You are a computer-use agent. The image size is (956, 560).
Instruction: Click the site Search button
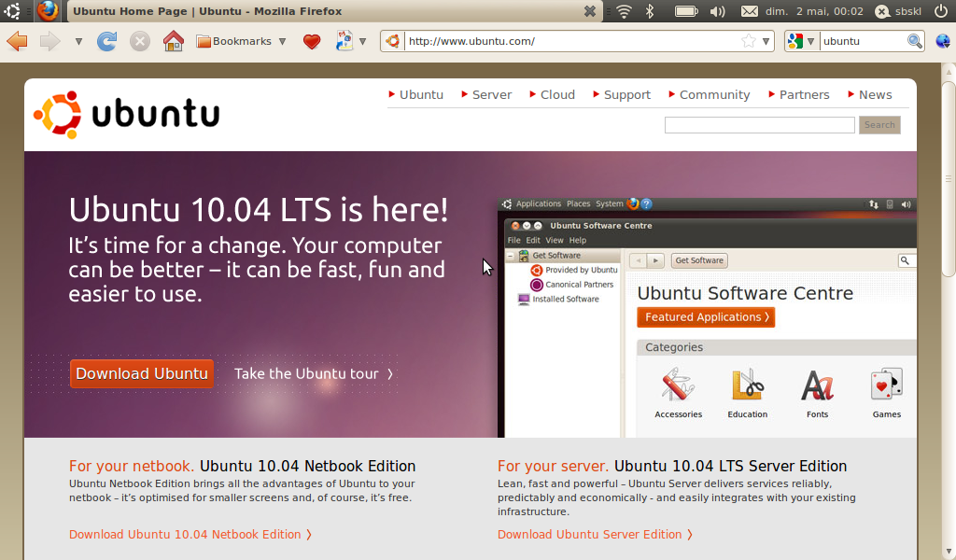coord(879,125)
